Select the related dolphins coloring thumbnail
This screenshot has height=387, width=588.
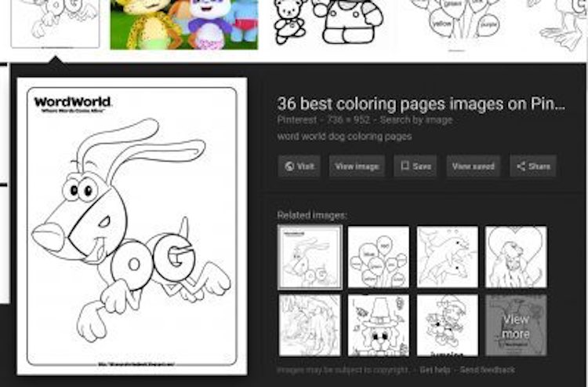pyautogui.click(x=448, y=257)
